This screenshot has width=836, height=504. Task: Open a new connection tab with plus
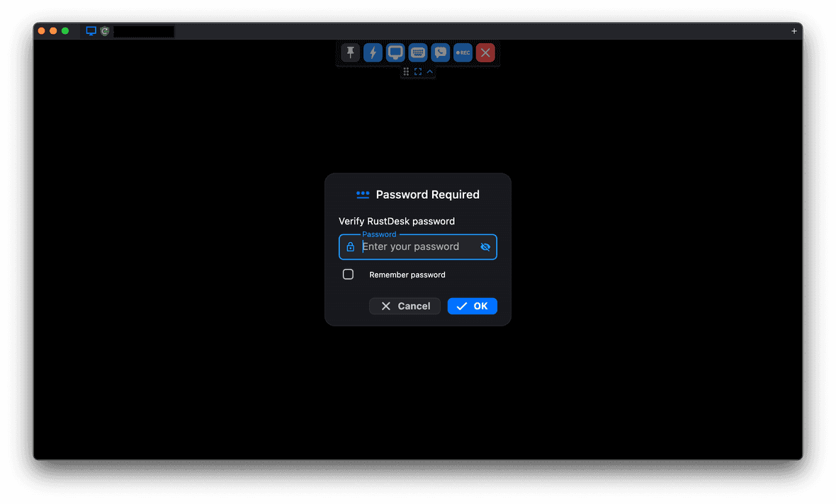pyautogui.click(x=793, y=31)
